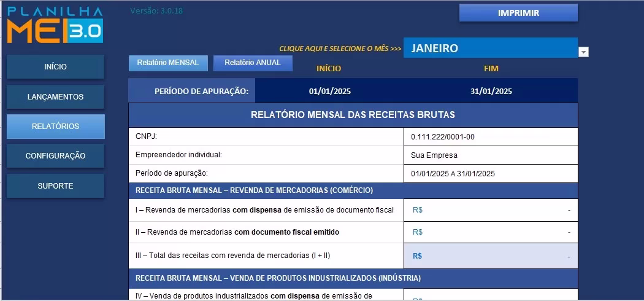644x301 pixels.
Task: Switch to the Relatório ANUAL tab
Action: point(253,63)
